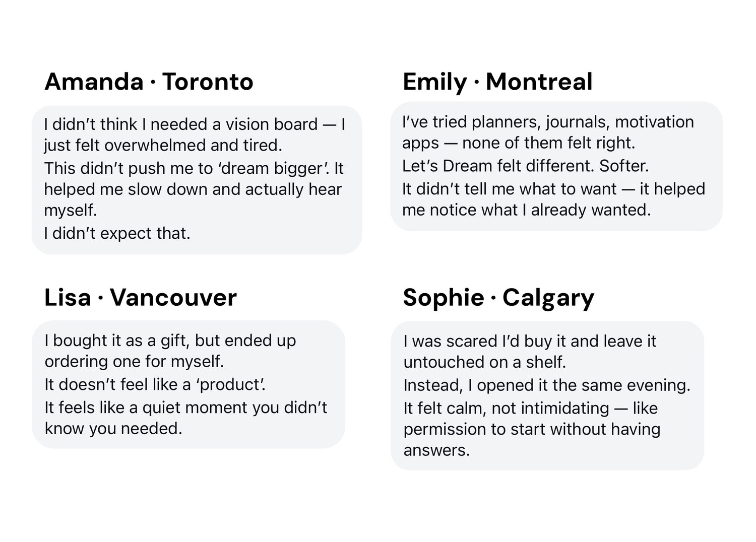Select the sentence containing the word 'product'
The height and width of the screenshot is (542, 756).
coord(155,385)
